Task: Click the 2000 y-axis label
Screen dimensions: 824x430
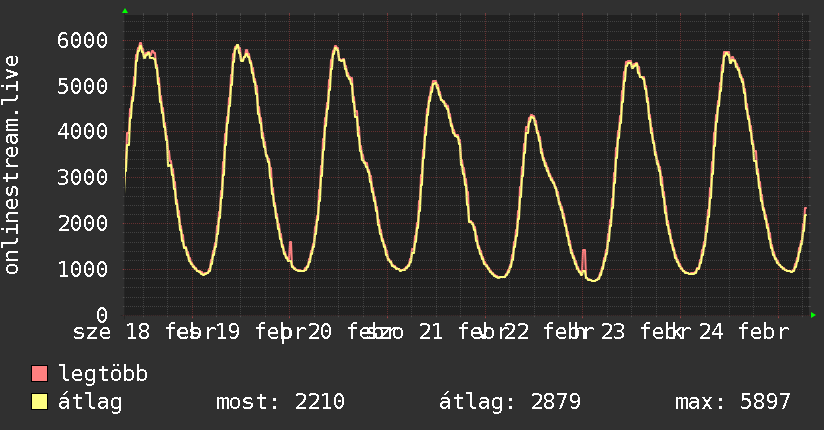Action: click(x=83, y=223)
